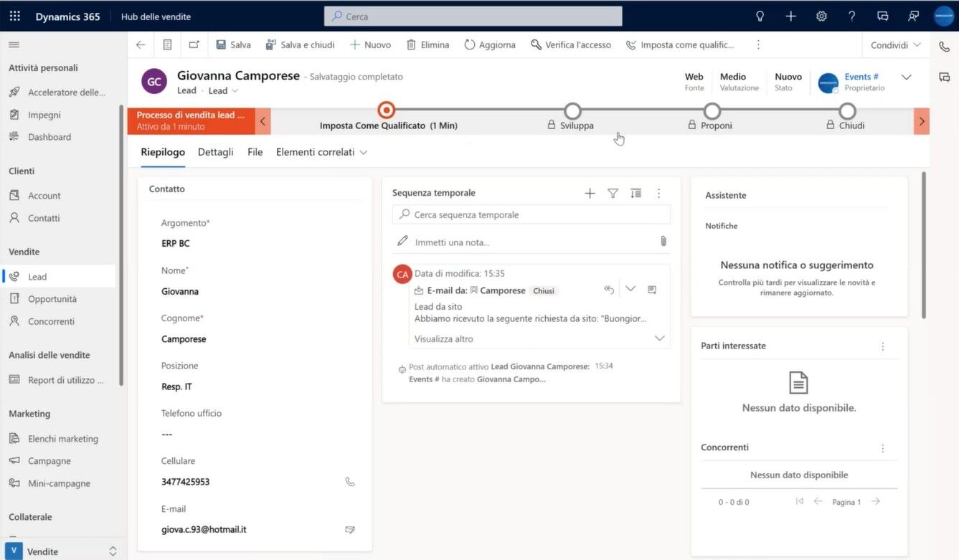Viewport: 959px width, 560px height.
Task: Select the Sviluppa stage on the process bar
Action: (x=572, y=110)
